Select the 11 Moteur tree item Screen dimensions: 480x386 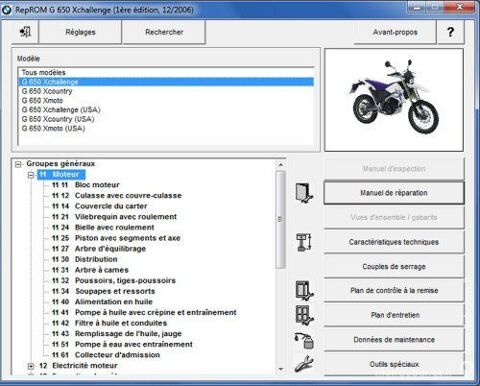click(61, 174)
